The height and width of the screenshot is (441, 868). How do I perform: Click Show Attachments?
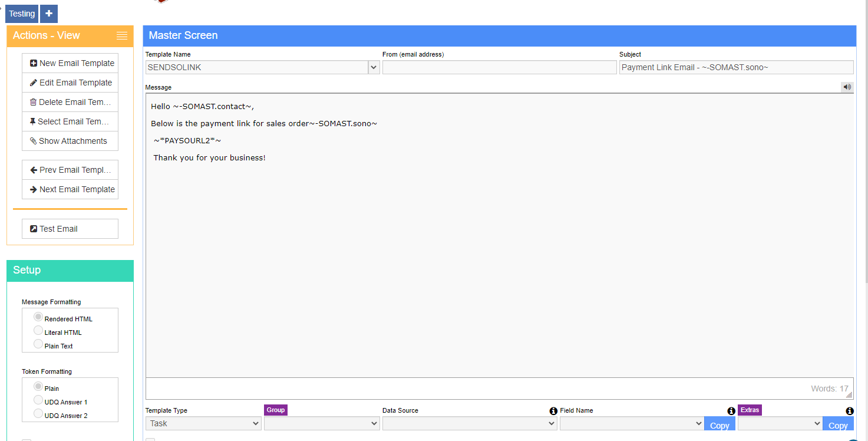70,141
